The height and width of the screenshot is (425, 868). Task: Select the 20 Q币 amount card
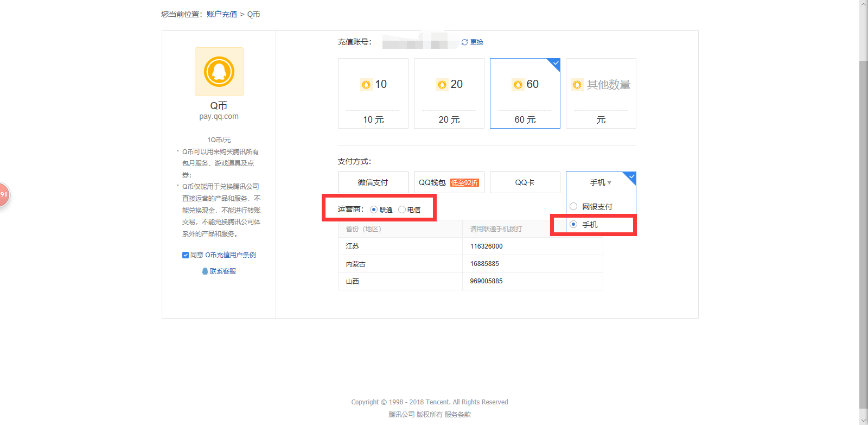point(449,93)
